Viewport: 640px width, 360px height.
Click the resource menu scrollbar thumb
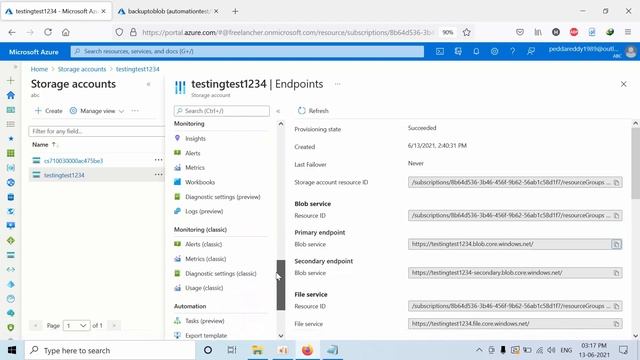[x=281, y=285]
